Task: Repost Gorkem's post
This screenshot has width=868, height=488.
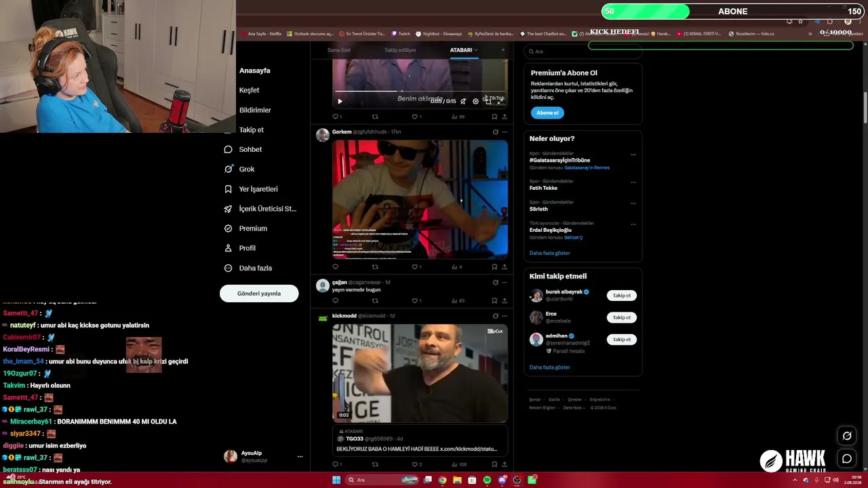Action: tap(375, 267)
